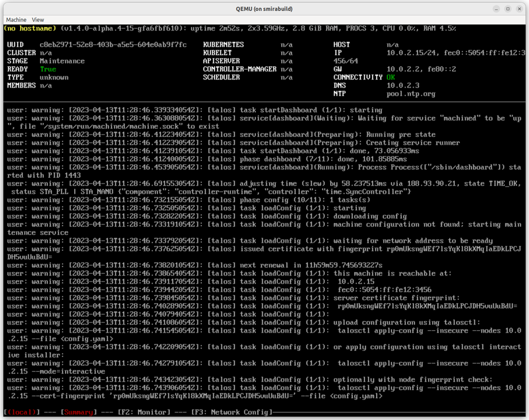Click the CONNECTIVITY OK indicator
The height and width of the screenshot is (420, 529).
390,77
